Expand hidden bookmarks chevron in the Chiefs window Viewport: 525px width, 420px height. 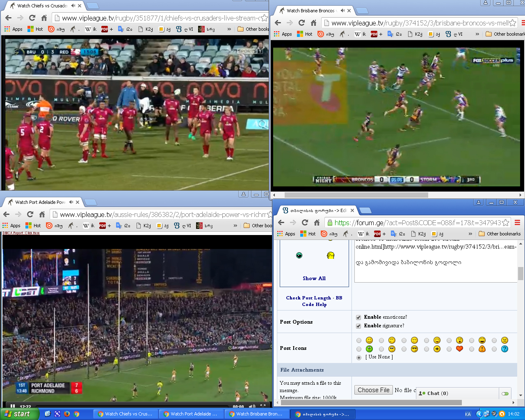[x=229, y=29]
